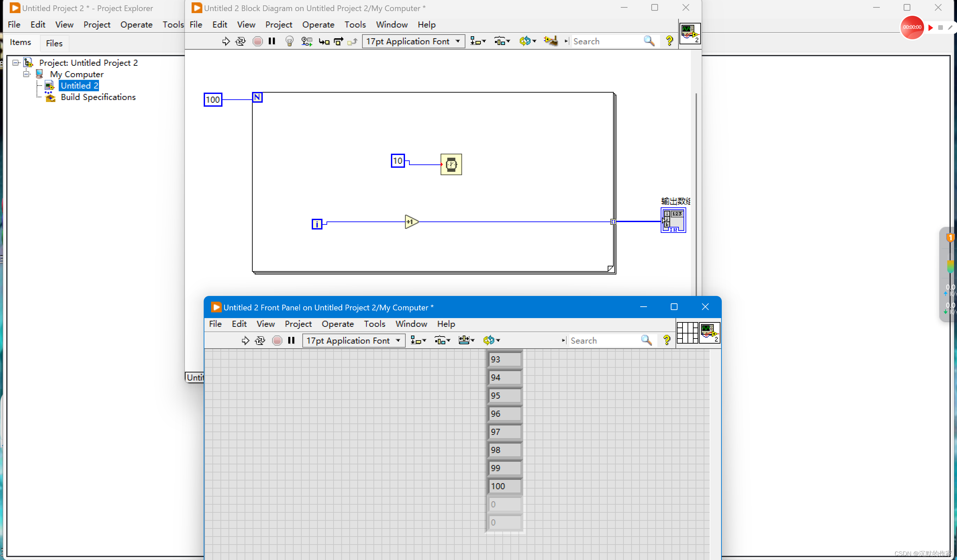Click Clean Up Diagram broom icon
The image size is (957, 560).
[x=551, y=41]
